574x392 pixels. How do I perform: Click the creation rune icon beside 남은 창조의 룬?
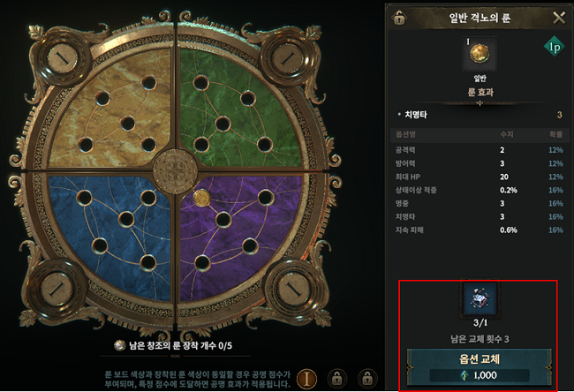119,345
